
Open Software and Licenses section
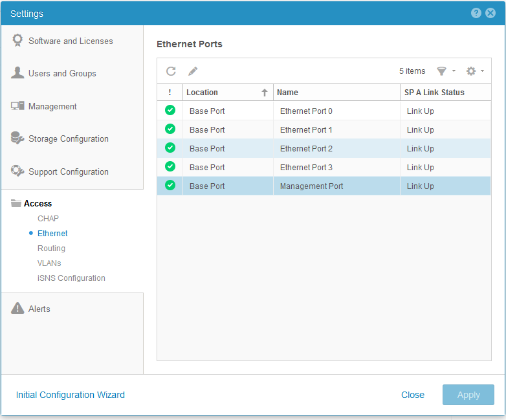coord(71,41)
